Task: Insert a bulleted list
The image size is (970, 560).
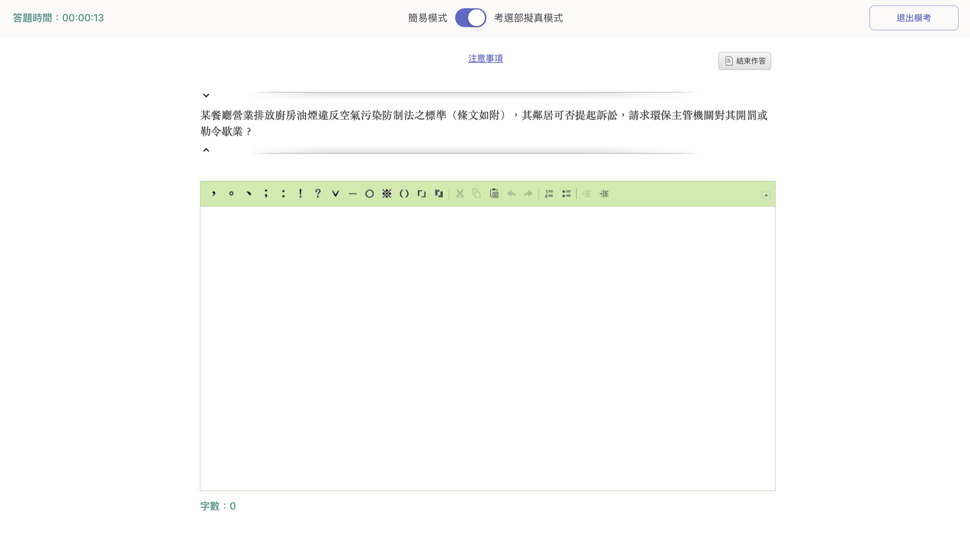Action: coord(566,193)
